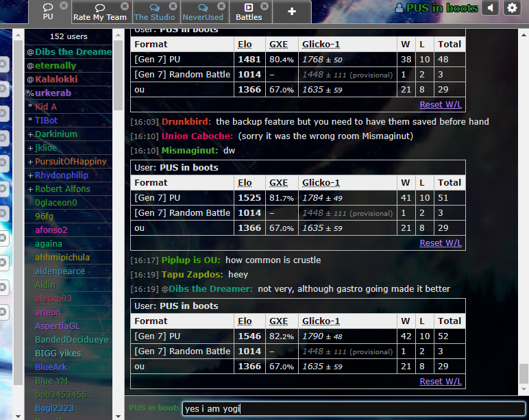The height and width of the screenshot is (420, 529).
Task: Close the Battles tab
Action: (x=265, y=5)
